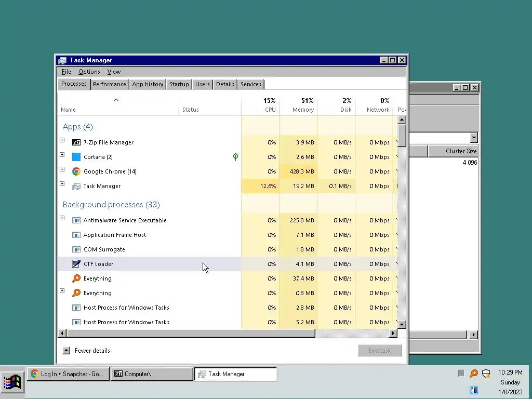
Task: Click the notification tray icon
Action: pos(461,373)
